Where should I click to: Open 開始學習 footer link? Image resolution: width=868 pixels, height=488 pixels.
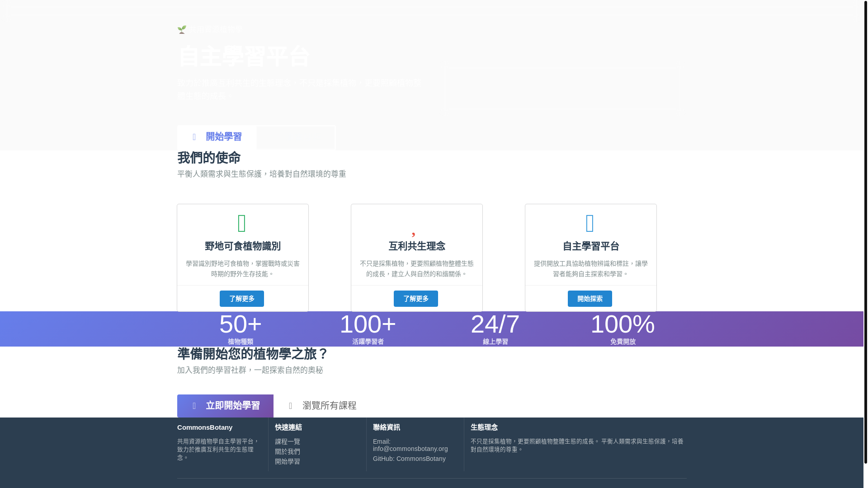(288, 461)
